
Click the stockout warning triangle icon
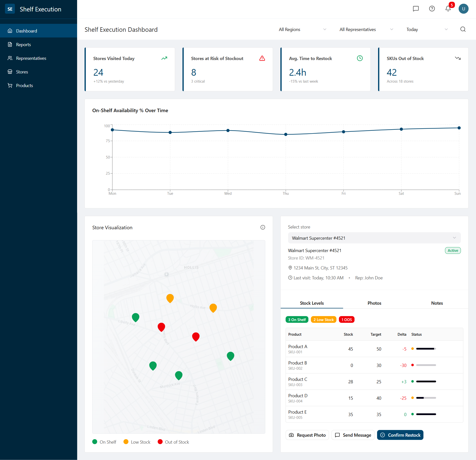[262, 58]
